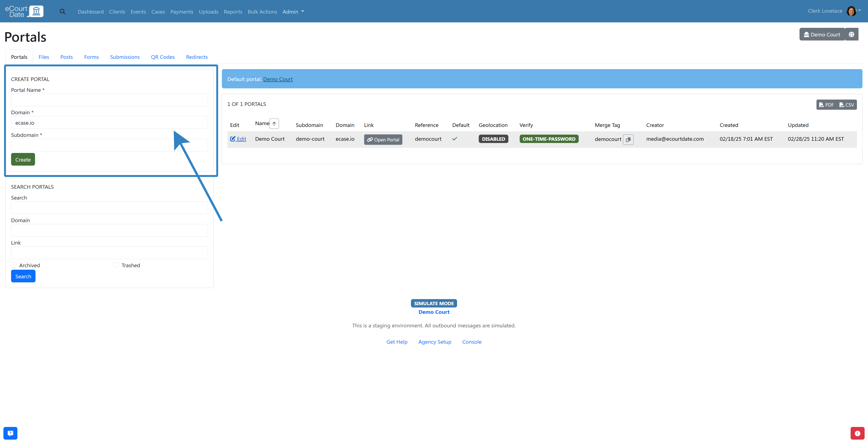Click the ONE-TIME-PASSWORD verify badge
Viewport: 868px width, 443px height.
(549, 139)
